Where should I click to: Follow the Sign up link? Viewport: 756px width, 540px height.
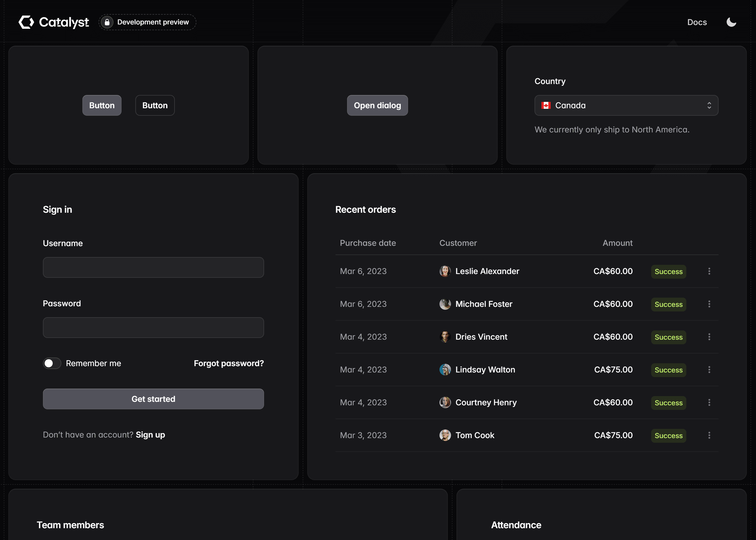(x=150, y=435)
